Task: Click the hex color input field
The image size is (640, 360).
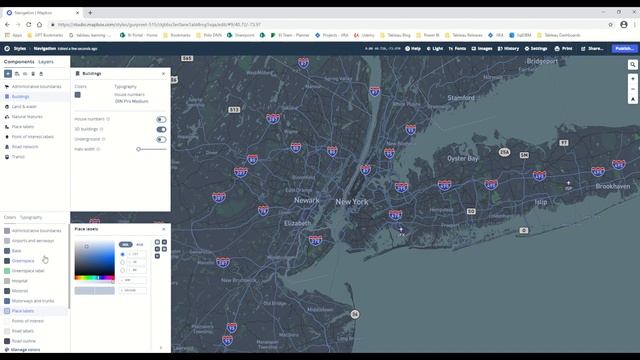Action: (x=133, y=290)
